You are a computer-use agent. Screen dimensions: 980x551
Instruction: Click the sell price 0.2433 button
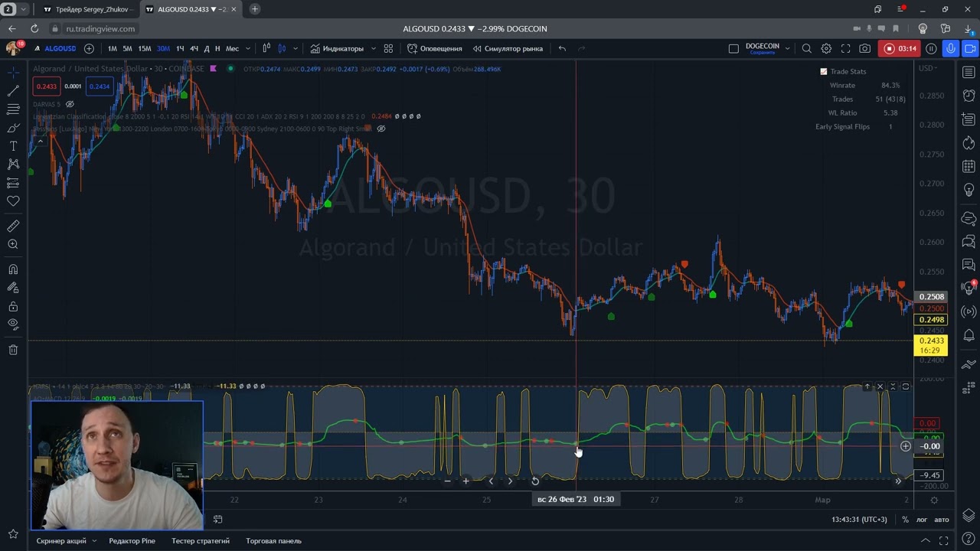tap(46, 86)
